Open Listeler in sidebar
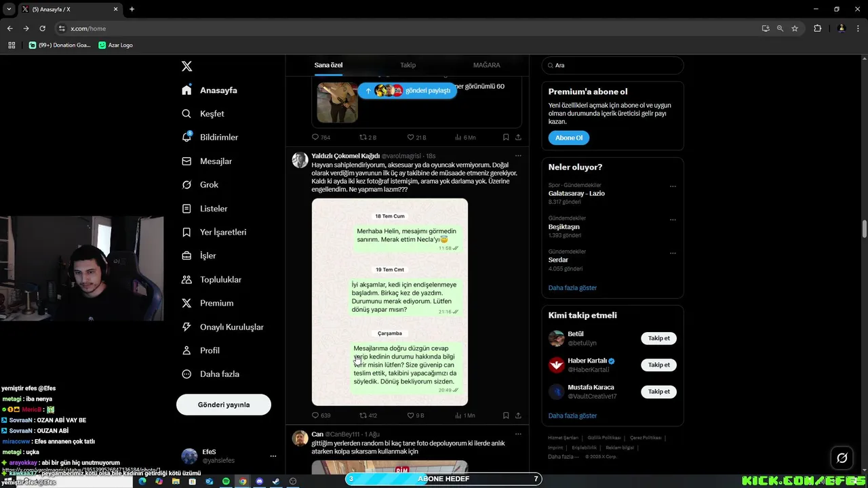The width and height of the screenshot is (868, 488). [205, 209]
